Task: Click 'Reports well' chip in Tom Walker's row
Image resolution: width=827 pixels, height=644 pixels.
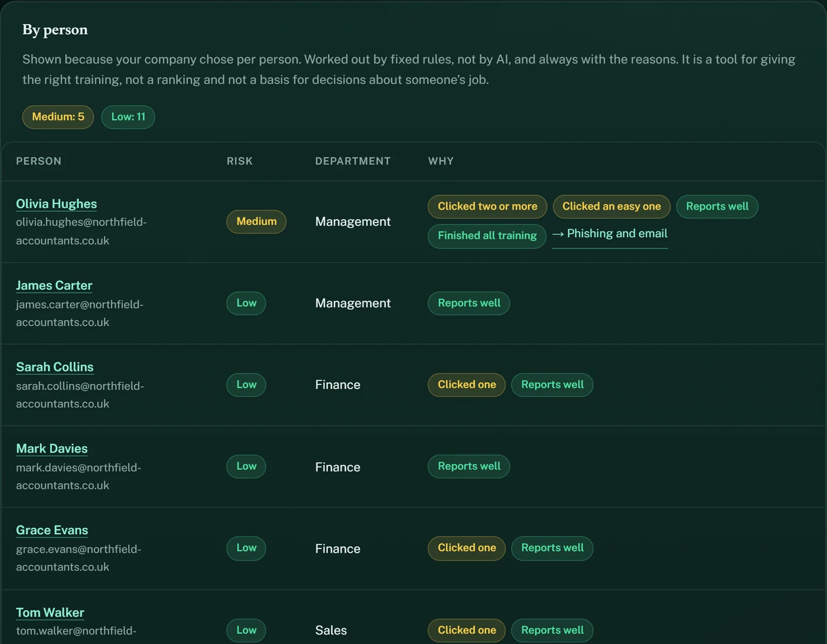Action: pos(552,630)
